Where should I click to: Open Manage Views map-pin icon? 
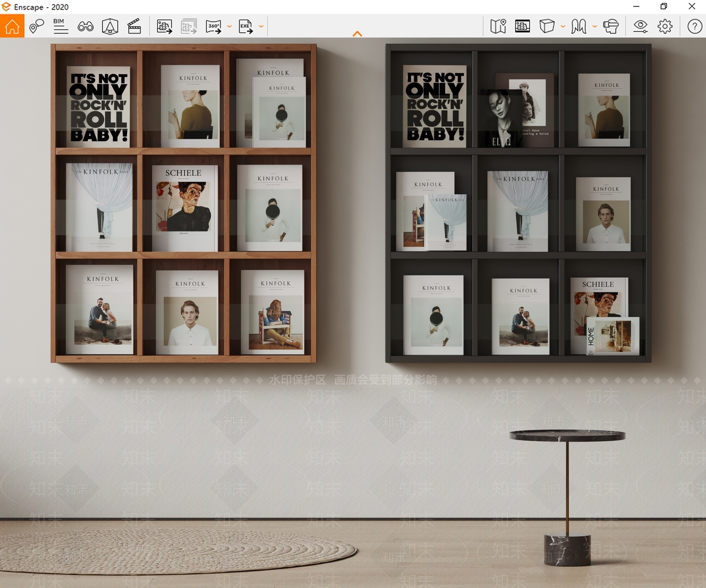37,26
